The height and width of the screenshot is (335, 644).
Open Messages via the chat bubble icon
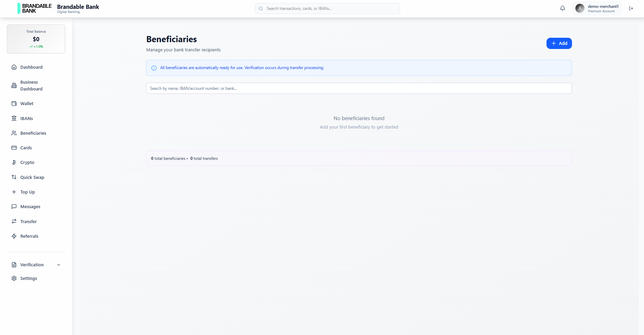[14, 206]
